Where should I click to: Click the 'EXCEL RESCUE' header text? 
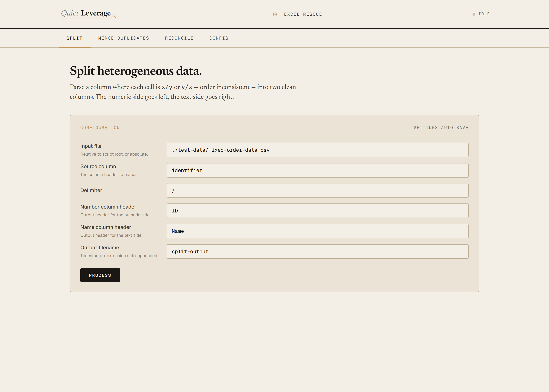coord(303,14)
